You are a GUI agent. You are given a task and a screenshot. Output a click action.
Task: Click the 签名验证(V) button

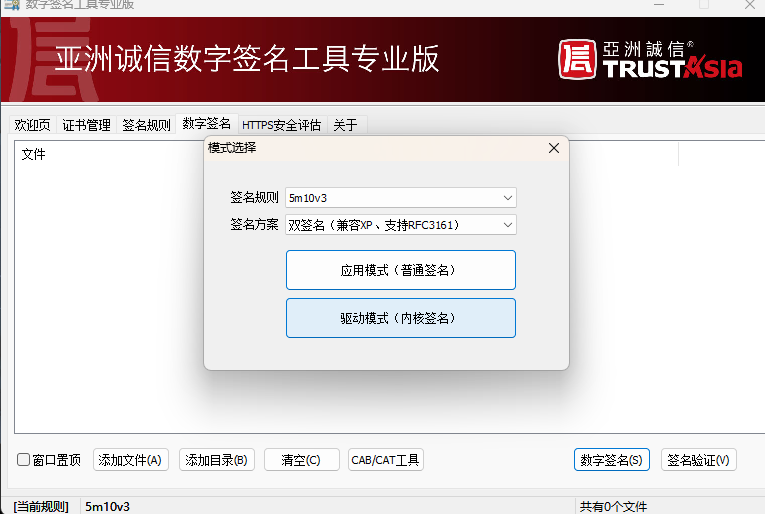pos(699,460)
